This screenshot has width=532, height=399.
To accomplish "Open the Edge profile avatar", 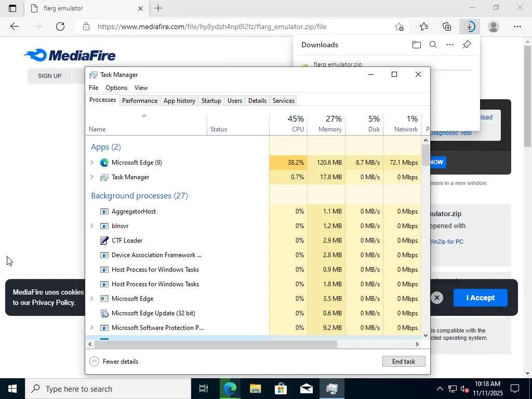I will tap(494, 26).
